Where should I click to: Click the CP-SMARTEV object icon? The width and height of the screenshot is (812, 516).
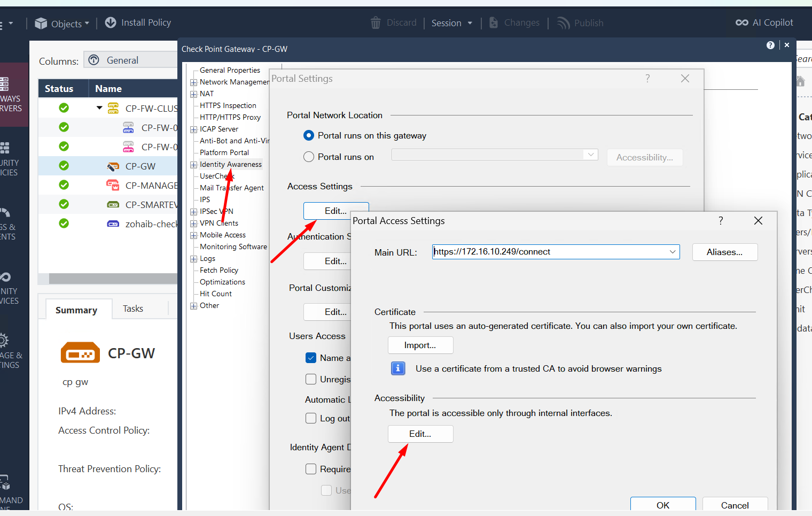point(113,205)
